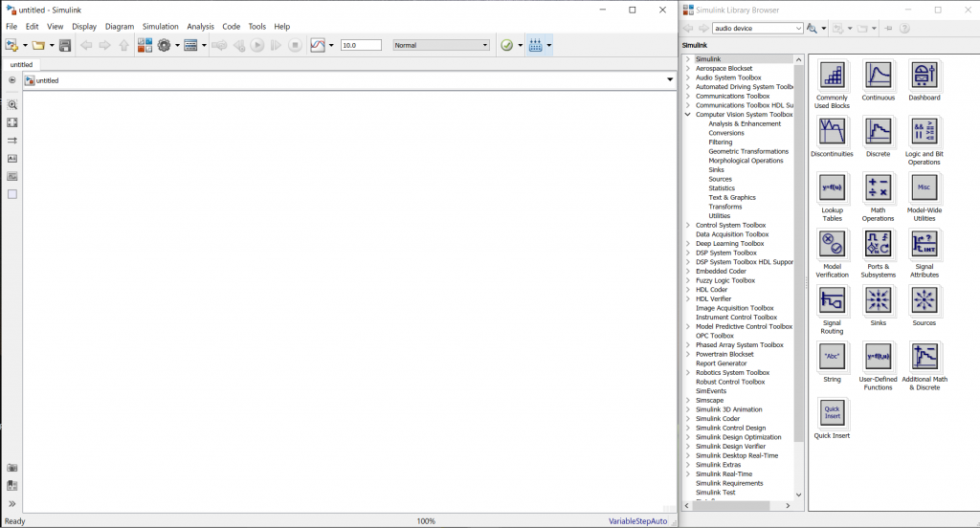980x528 pixels.
Task: Open the audio device search dropdown
Action: click(x=798, y=28)
